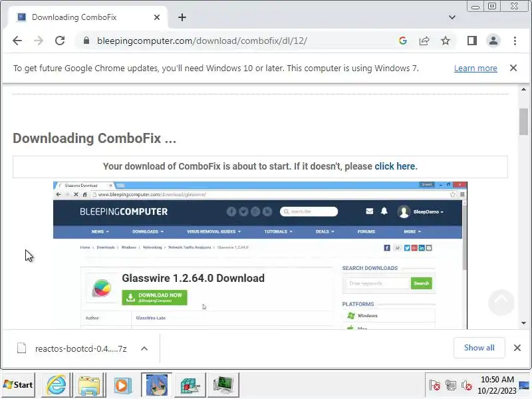View site information via the padlock icon
This screenshot has height=399, width=532.
click(x=86, y=41)
